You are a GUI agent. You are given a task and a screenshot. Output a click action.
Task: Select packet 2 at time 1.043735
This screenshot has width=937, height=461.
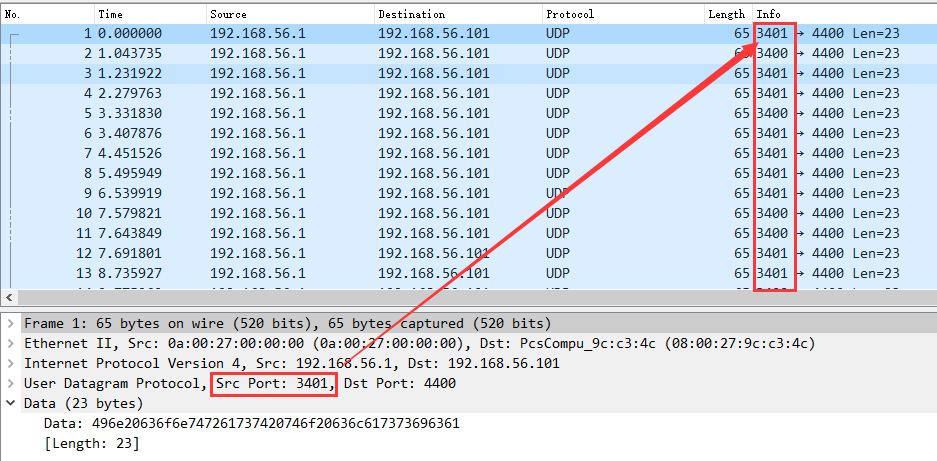click(468, 53)
